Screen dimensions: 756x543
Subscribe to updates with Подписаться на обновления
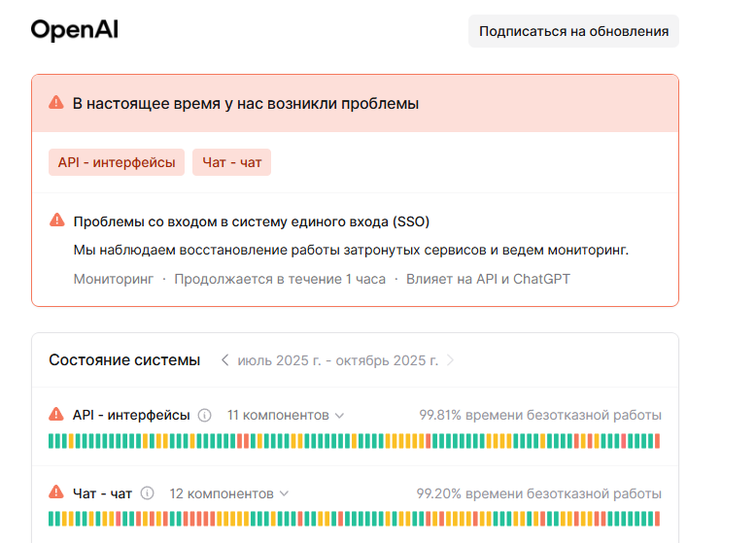573,31
